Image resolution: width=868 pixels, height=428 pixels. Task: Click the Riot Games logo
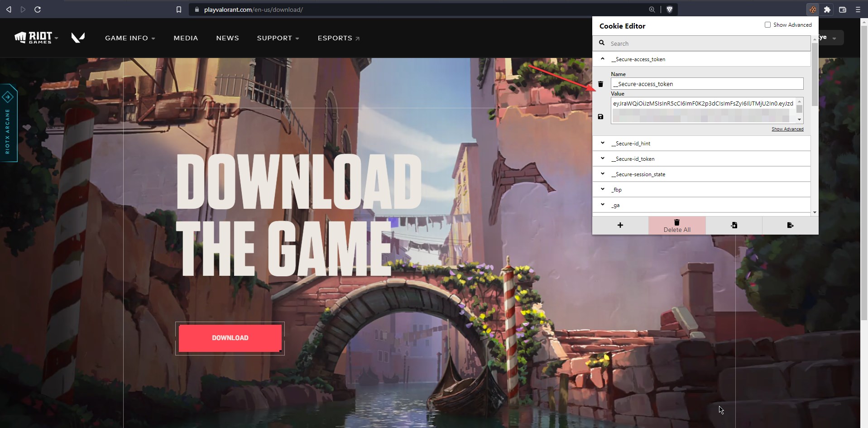click(34, 38)
